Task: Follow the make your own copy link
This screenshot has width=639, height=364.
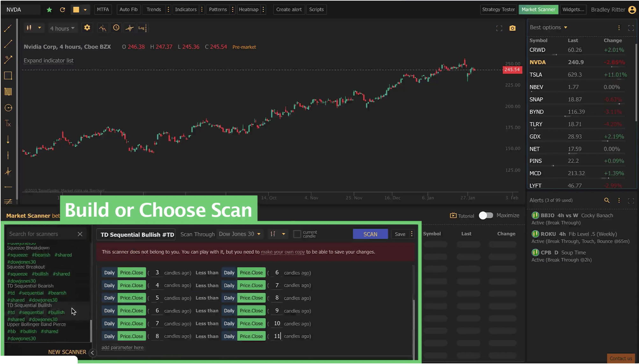Action: coord(283,252)
